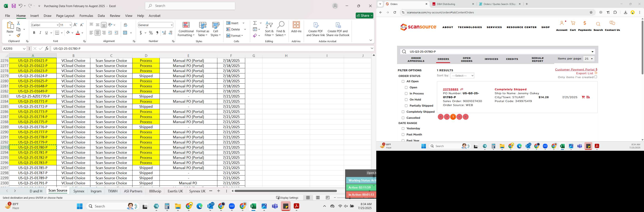Open the fill color yellow swatch
This screenshot has height=212, width=644.
click(x=68, y=33)
